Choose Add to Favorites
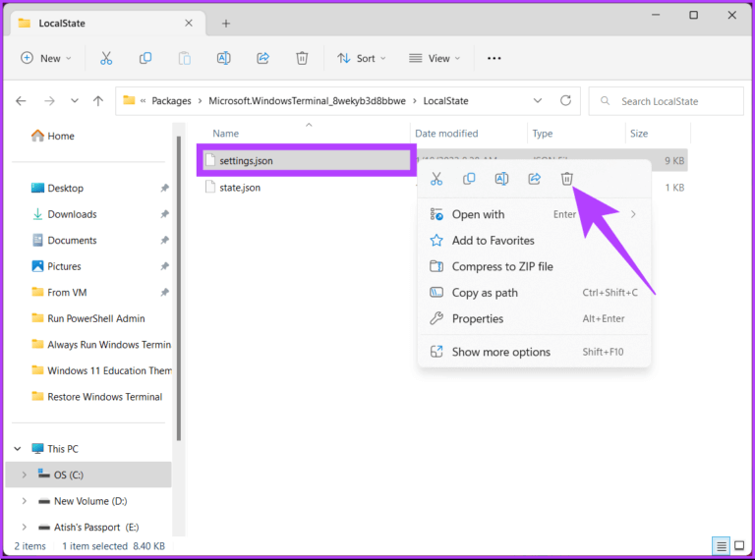The width and height of the screenshot is (755, 560). point(534,241)
